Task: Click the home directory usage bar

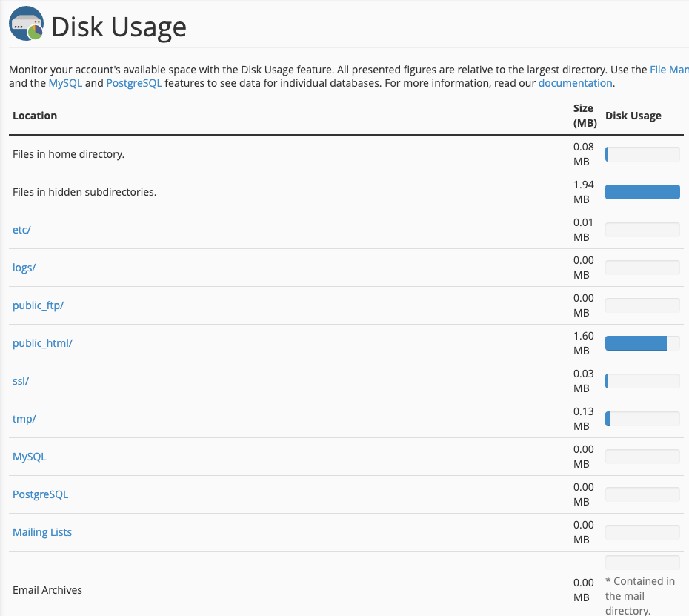Action: pos(642,154)
